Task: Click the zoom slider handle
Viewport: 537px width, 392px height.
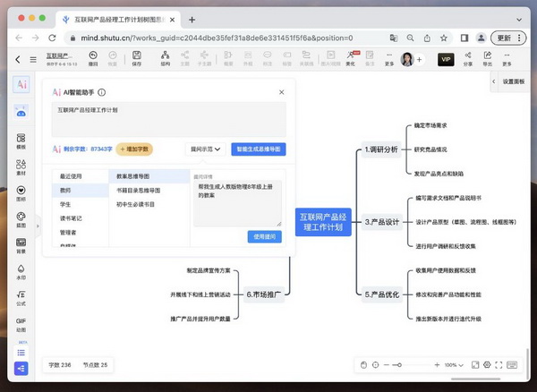Action: click(x=399, y=365)
